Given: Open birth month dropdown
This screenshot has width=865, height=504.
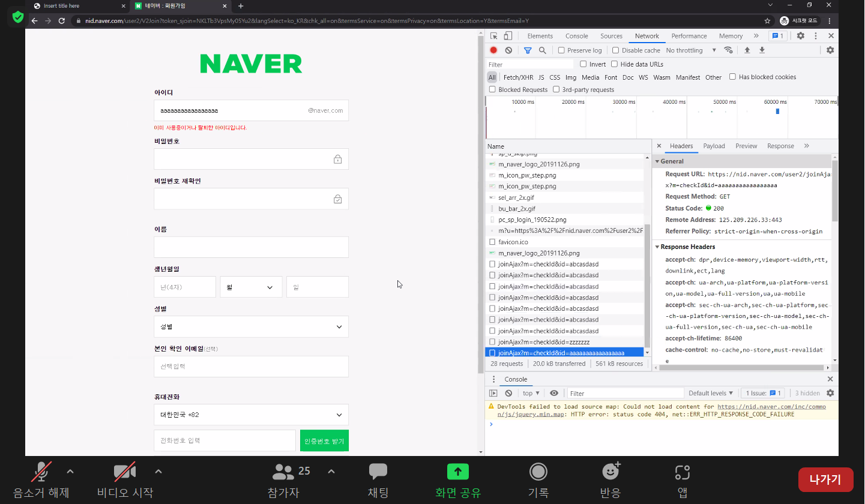Looking at the screenshot, I should pos(251,287).
